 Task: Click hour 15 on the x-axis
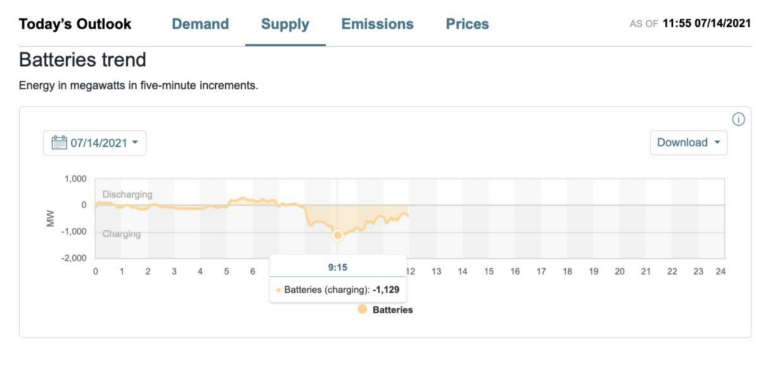tap(489, 271)
